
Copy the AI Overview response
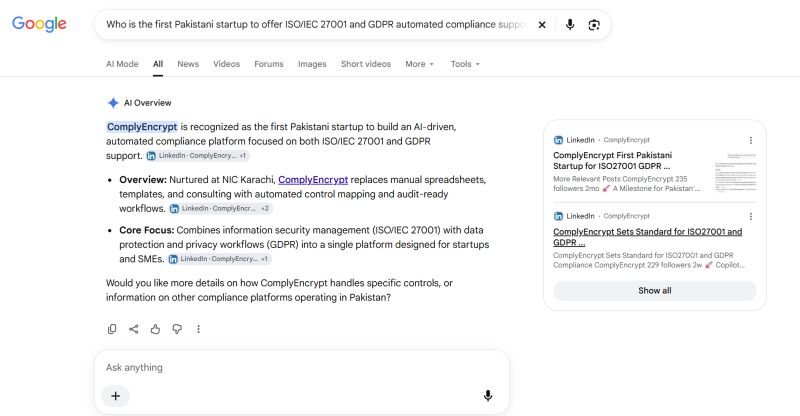pyautogui.click(x=112, y=329)
